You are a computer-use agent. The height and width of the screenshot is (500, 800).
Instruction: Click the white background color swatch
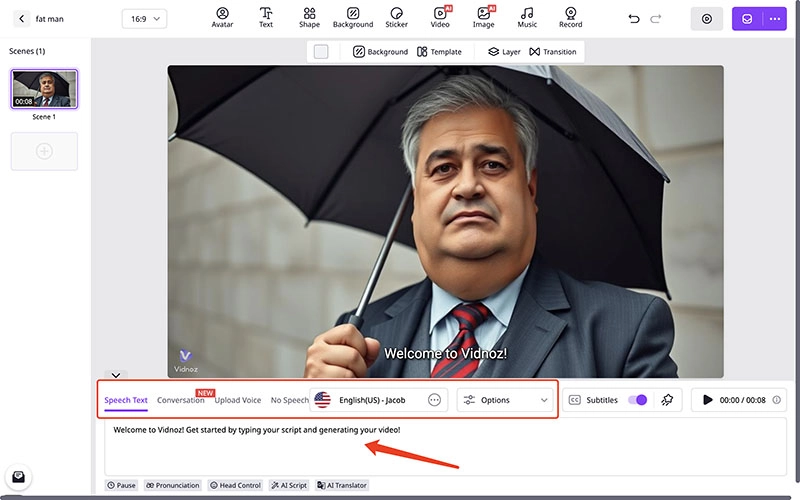320,52
